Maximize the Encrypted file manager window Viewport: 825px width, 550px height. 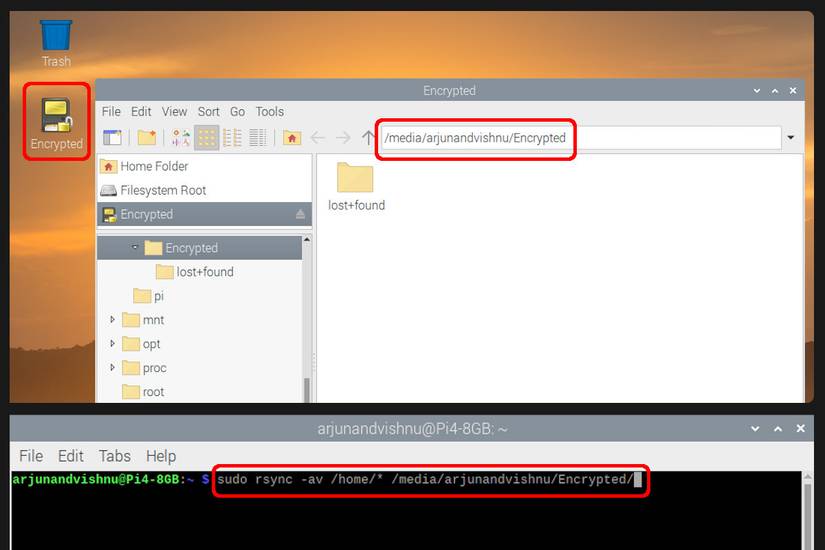[x=774, y=91]
